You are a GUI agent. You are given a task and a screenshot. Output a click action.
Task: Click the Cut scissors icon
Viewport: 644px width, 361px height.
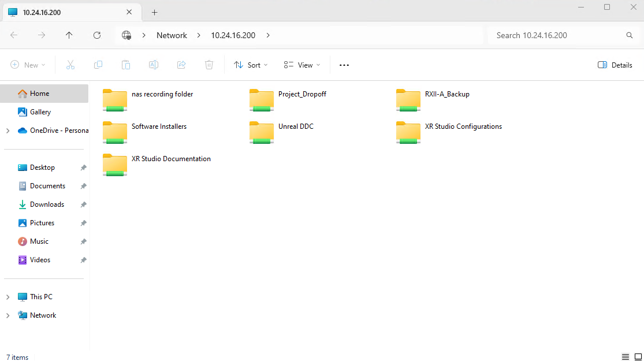[70, 65]
